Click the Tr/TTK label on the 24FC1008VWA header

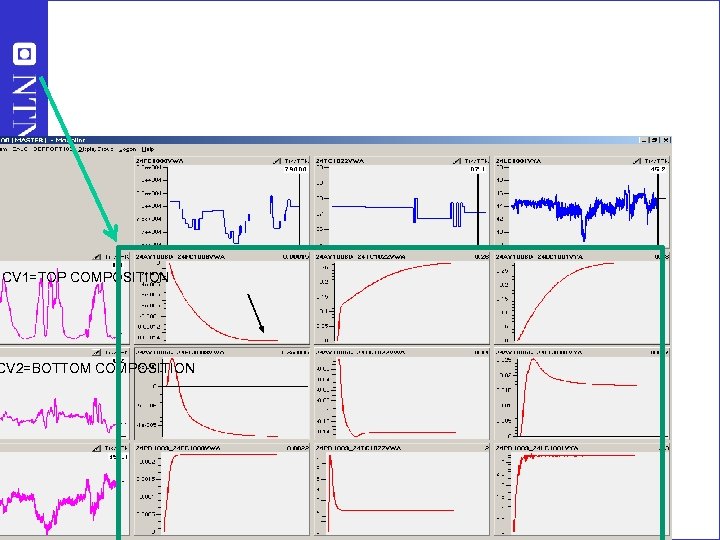coord(296,161)
